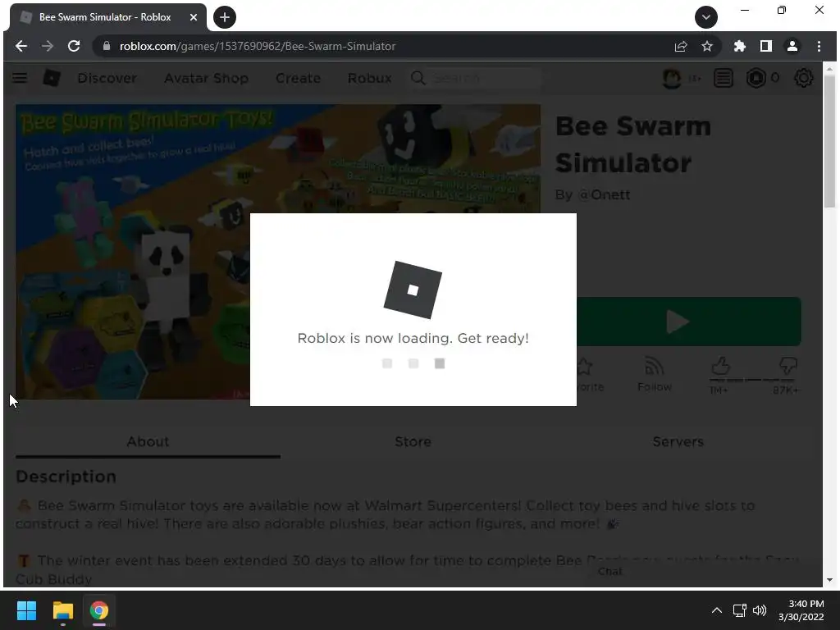This screenshot has width=840, height=630.
Task: Share this page icon in address bar
Action: (x=681, y=47)
